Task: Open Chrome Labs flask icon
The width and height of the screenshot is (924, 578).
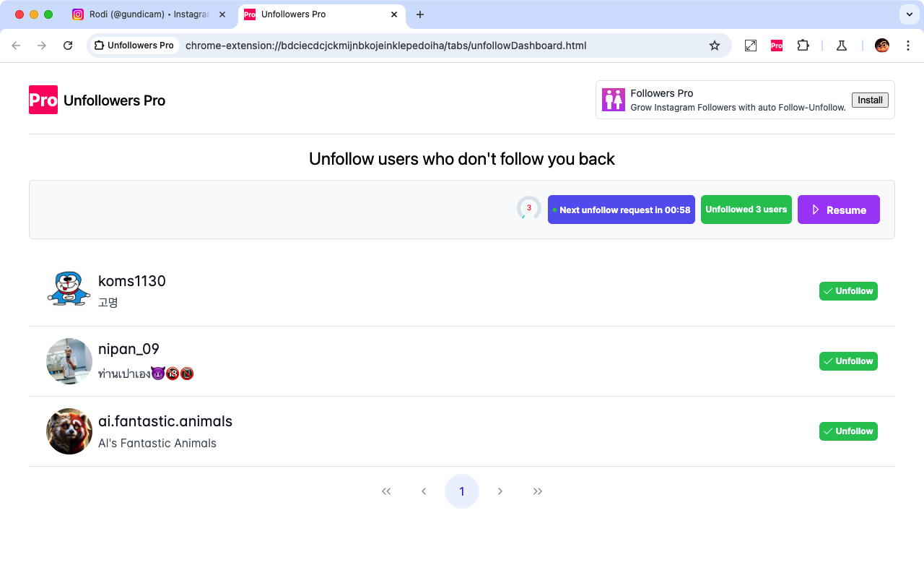Action: click(x=842, y=46)
